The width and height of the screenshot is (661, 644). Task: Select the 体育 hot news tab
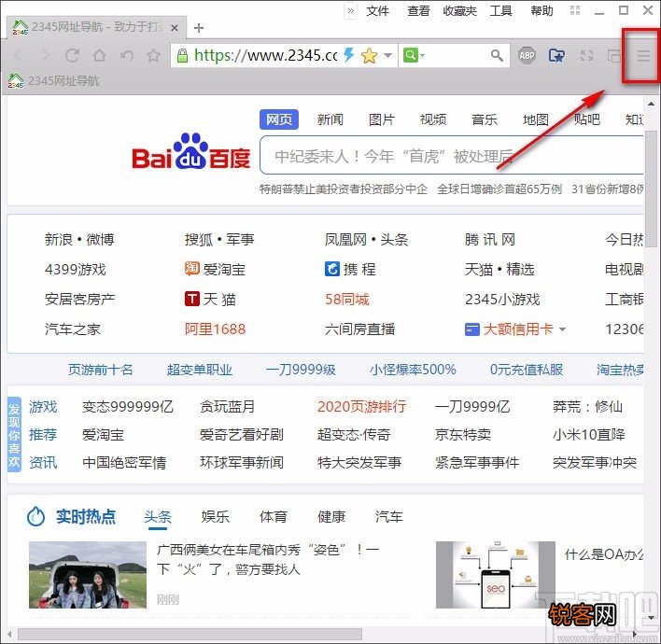click(x=274, y=517)
